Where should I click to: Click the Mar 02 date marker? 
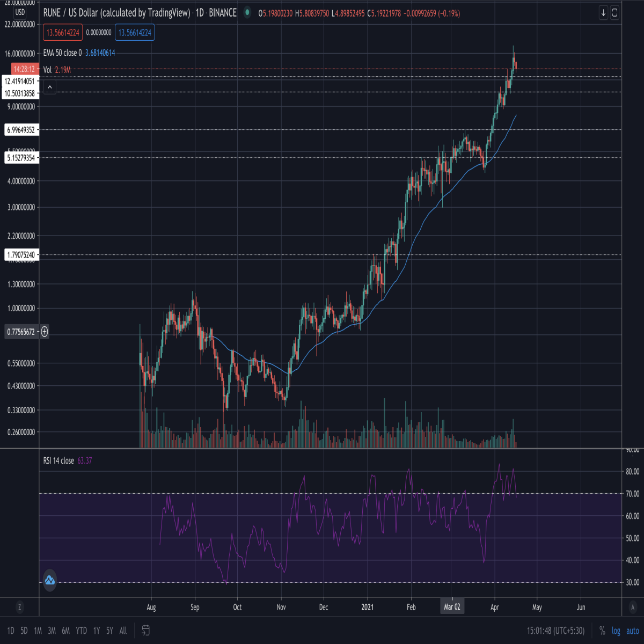(452, 607)
